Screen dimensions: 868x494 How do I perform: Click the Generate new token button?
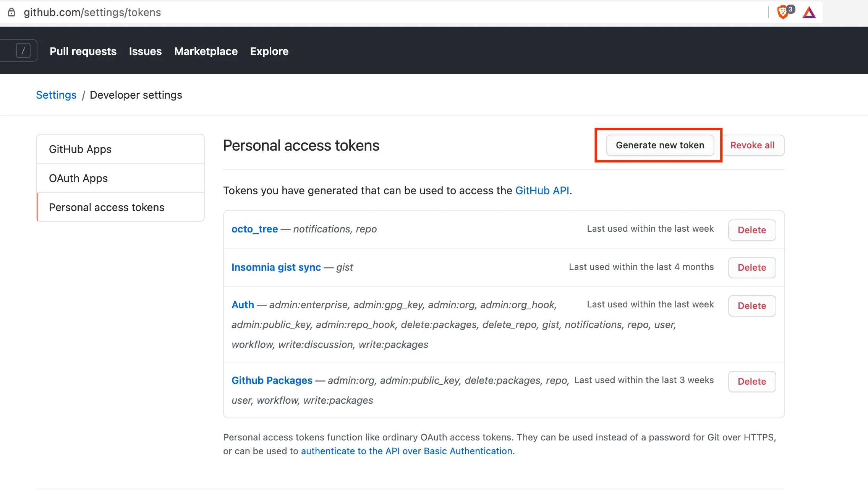pos(660,145)
